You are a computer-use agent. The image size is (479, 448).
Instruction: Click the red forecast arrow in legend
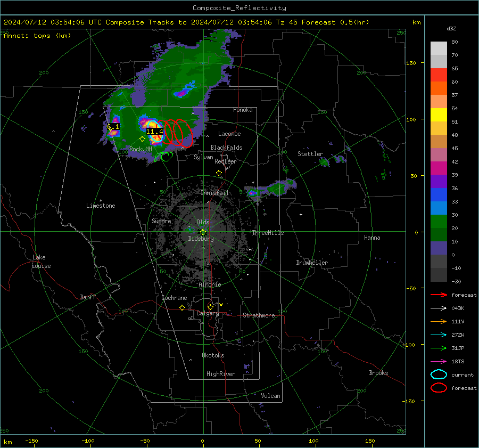coord(439,295)
